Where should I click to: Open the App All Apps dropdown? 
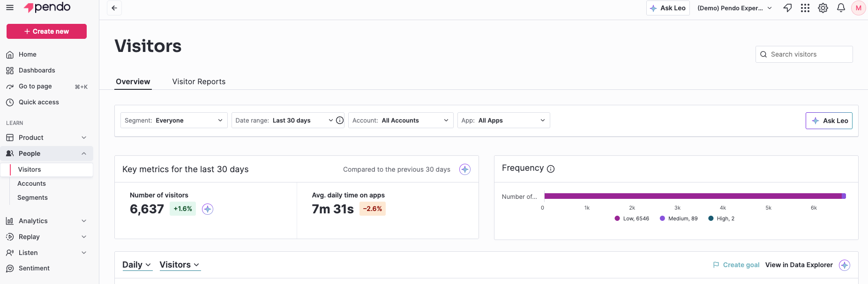tap(503, 120)
